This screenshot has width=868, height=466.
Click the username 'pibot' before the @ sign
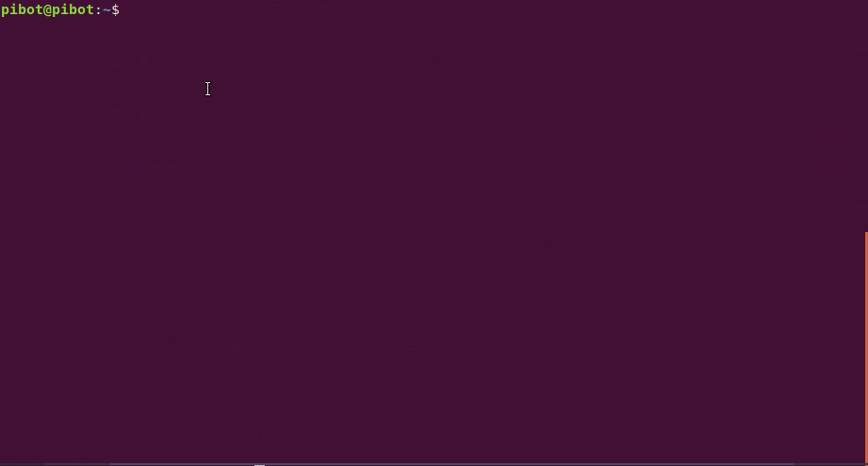point(22,10)
